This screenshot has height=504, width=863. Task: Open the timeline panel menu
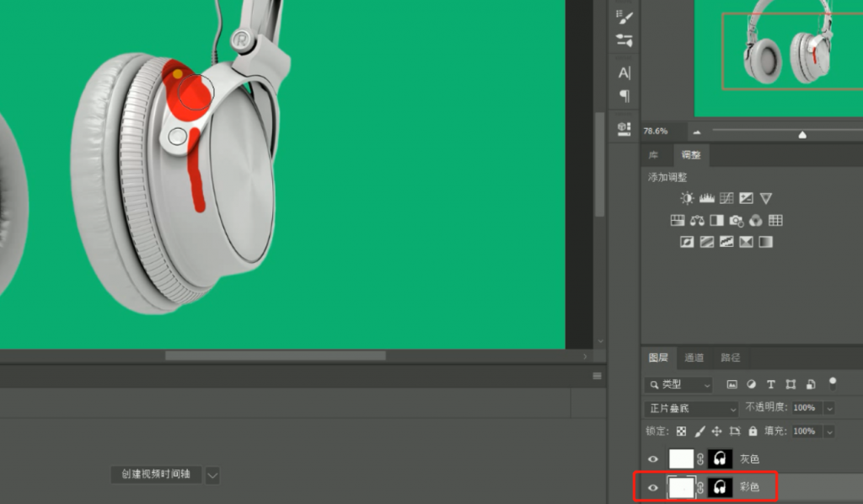click(598, 377)
